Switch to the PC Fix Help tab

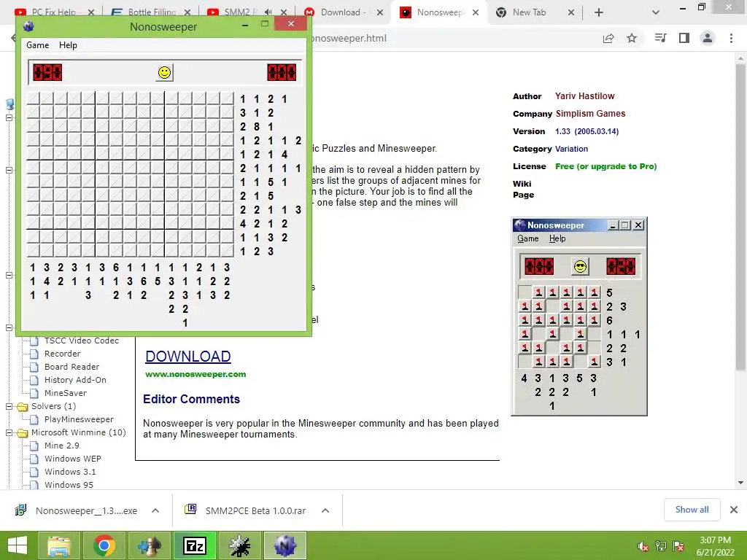pos(53,12)
